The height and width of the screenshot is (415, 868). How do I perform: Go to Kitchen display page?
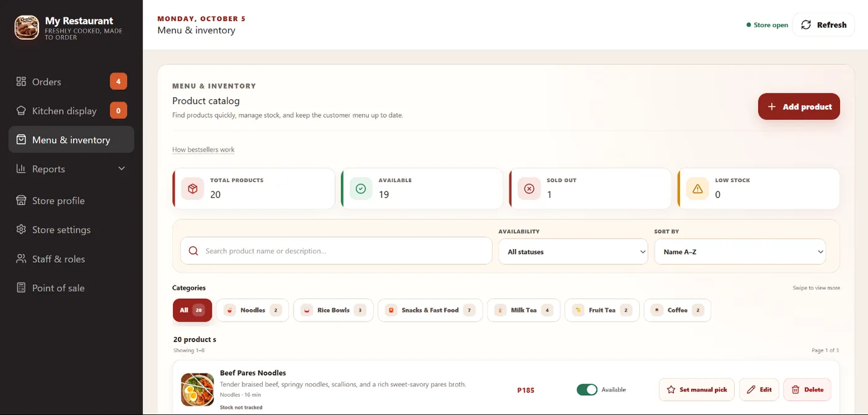(x=71, y=110)
